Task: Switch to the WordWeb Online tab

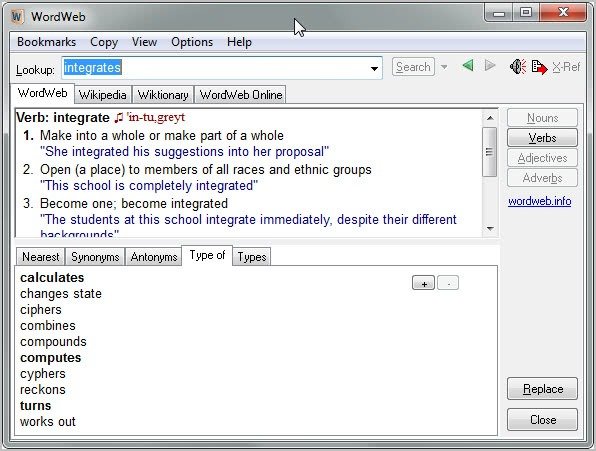Action: (x=241, y=95)
